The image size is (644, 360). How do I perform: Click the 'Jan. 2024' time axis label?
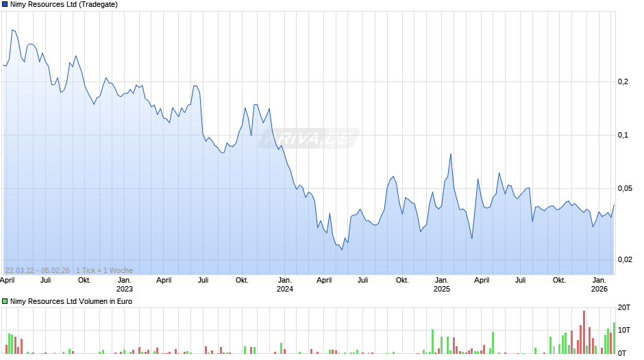[284, 285]
